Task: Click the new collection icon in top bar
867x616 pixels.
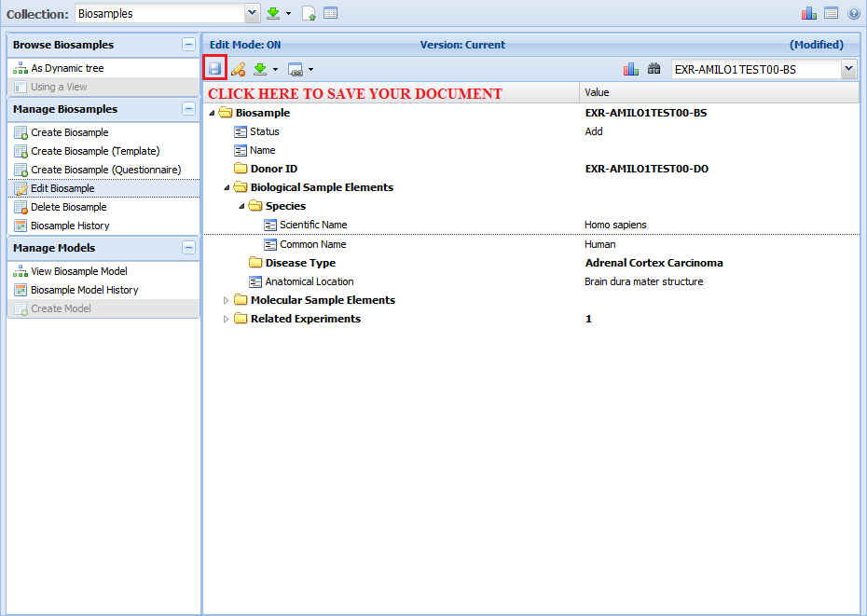Action: coord(310,14)
